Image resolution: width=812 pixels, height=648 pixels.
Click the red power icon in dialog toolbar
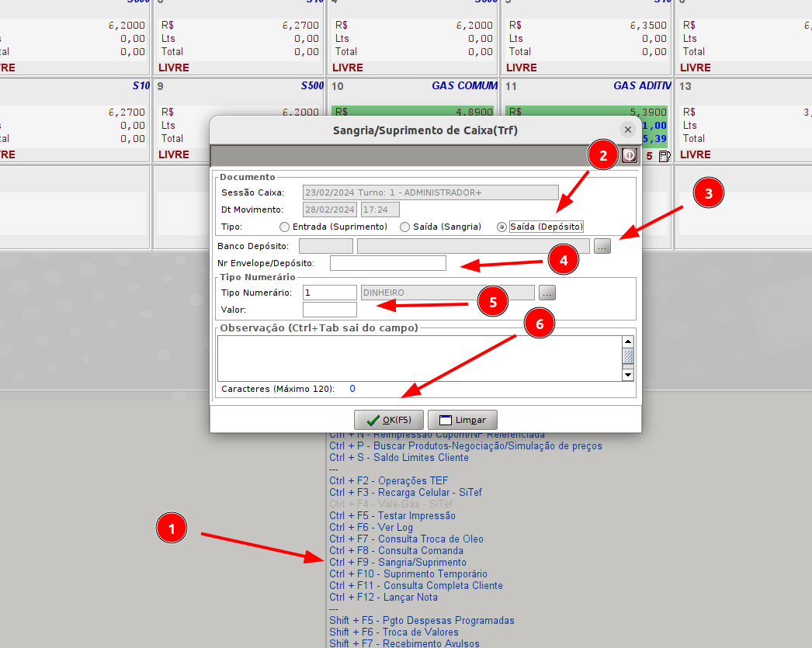coord(628,155)
